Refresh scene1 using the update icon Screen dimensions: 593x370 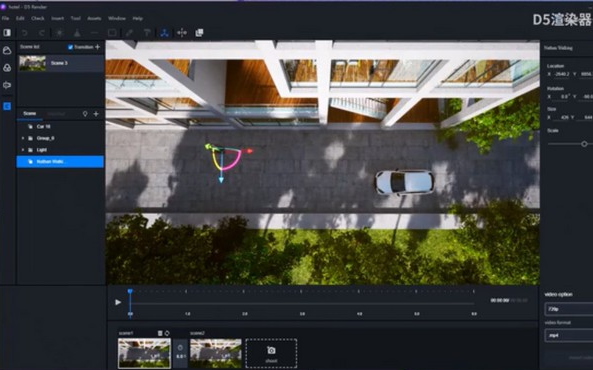point(167,333)
